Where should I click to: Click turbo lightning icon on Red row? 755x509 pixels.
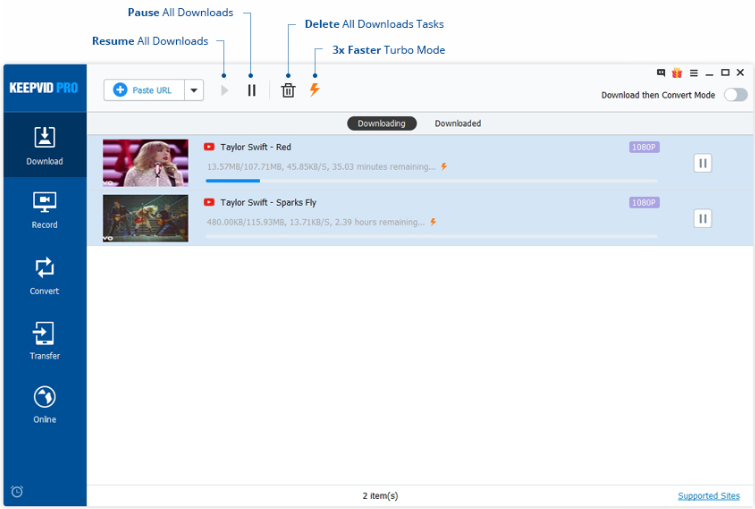444,166
